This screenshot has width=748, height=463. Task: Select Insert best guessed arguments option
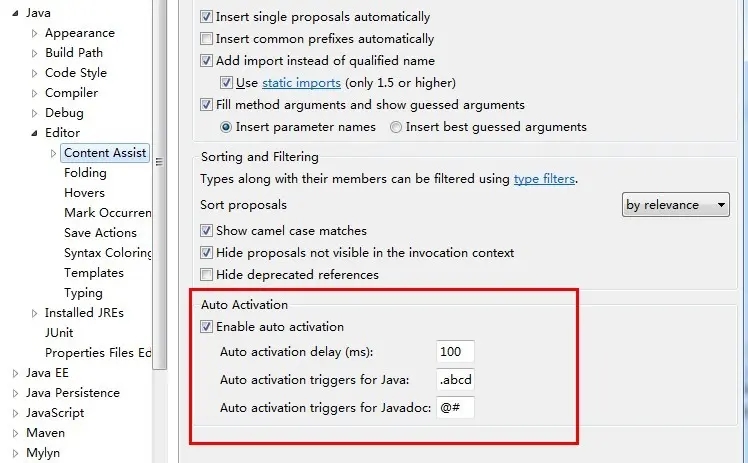click(397, 127)
